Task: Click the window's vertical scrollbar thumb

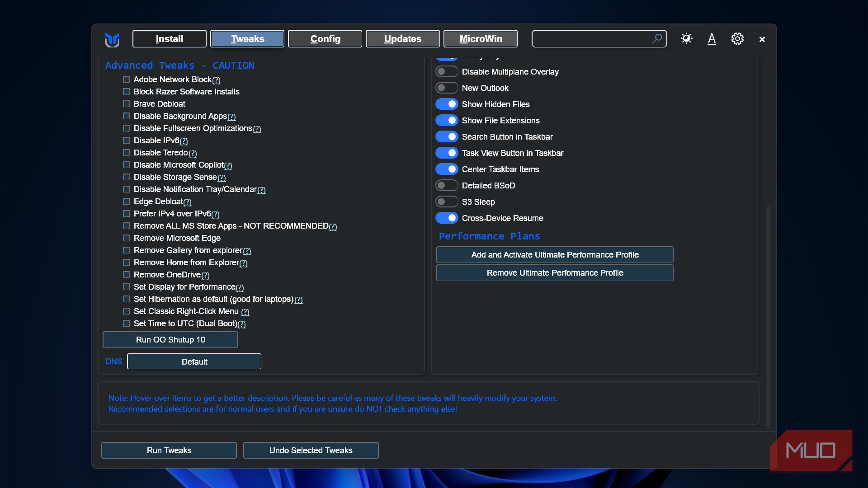Action: [768, 316]
